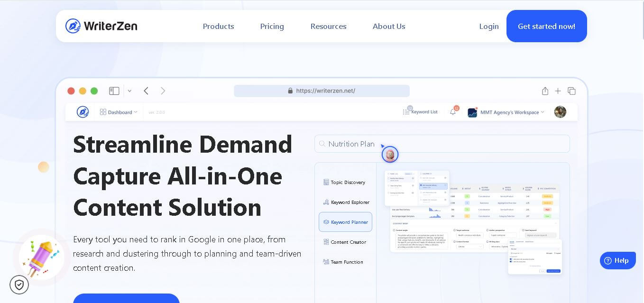This screenshot has width=644, height=303.
Task: Click the Login link
Action: (489, 27)
